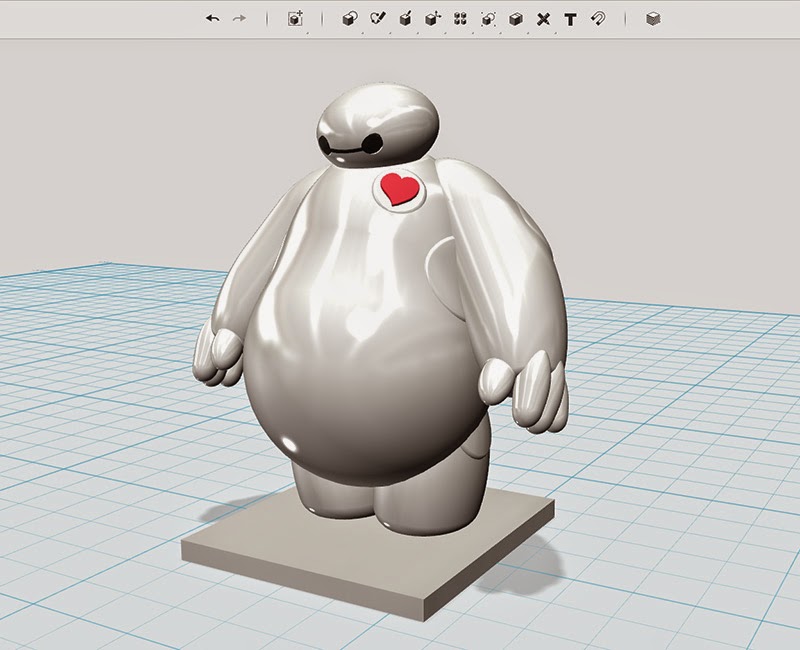Redo the undone action
The width and height of the screenshot is (800, 650).
tap(239, 19)
